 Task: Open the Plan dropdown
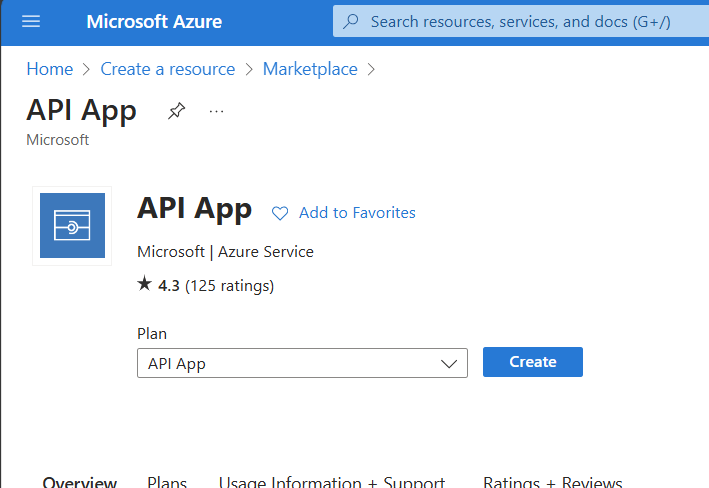point(302,363)
